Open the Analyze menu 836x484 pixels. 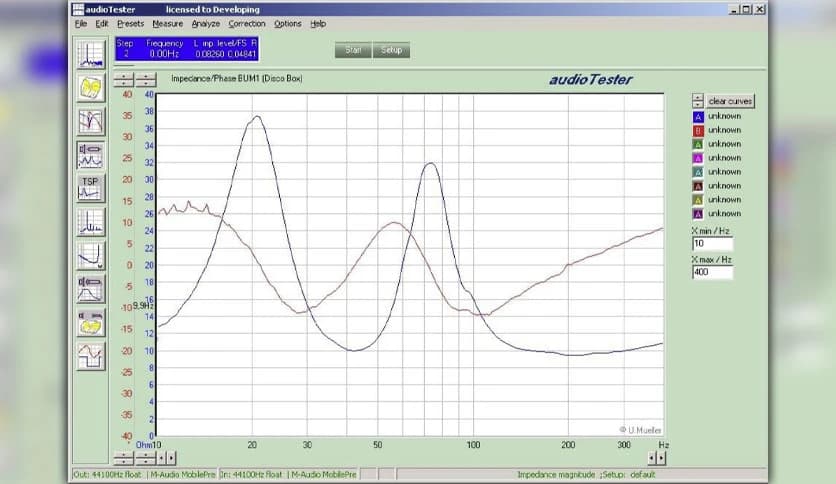[x=206, y=24]
